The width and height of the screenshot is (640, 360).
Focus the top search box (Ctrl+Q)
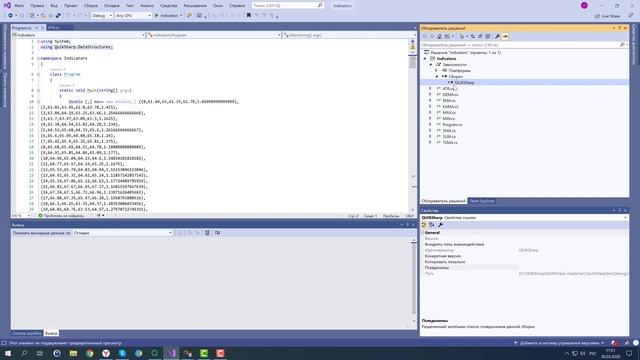pos(288,6)
